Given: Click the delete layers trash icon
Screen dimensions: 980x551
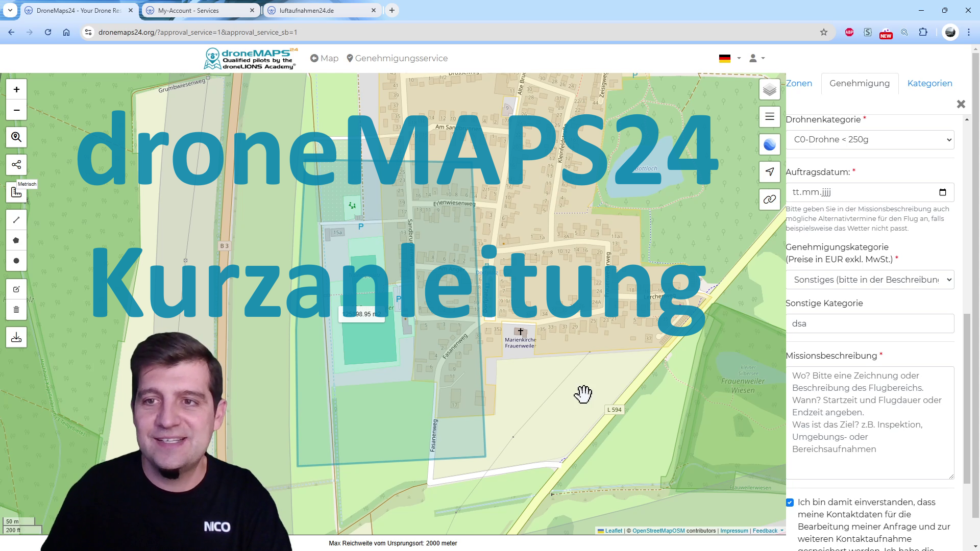Looking at the screenshot, I should click(16, 310).
